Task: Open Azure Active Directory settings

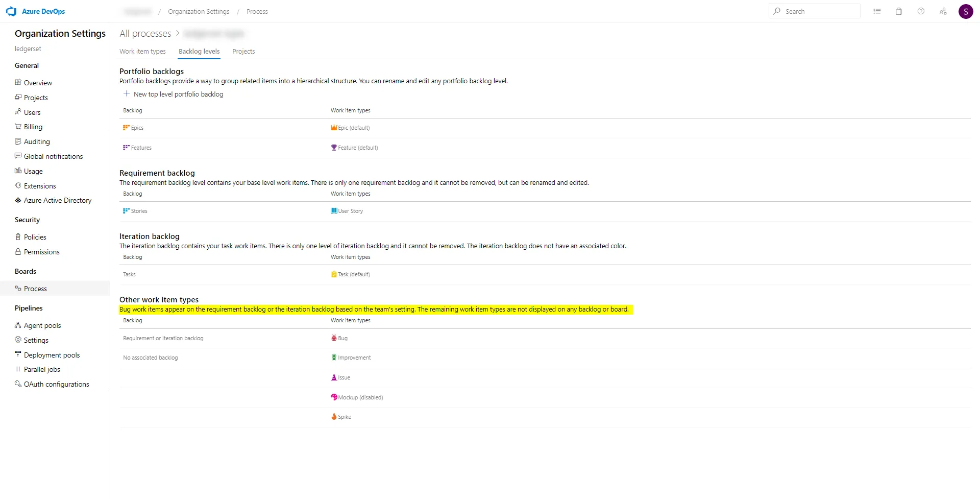Action: click(x=58, y=200)
